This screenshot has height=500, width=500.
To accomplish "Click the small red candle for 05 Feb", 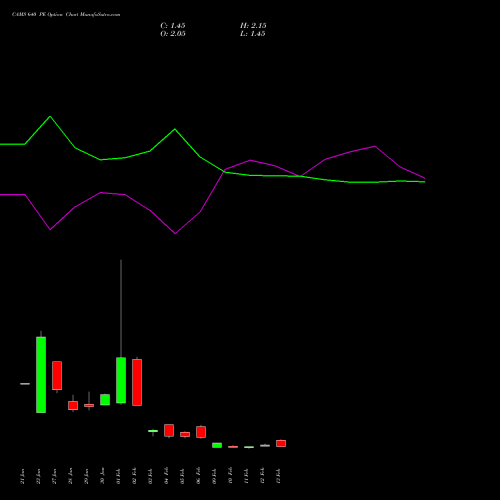I will [x=185, y=434].
